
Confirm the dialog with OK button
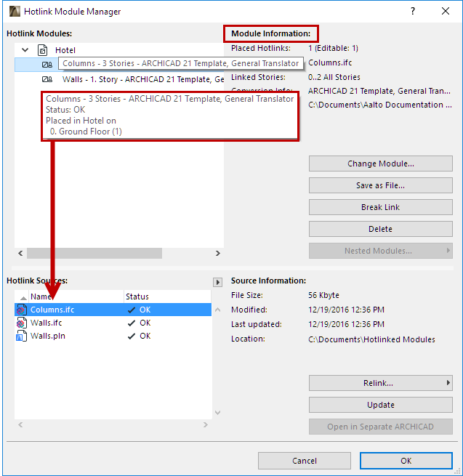point(406,461)
